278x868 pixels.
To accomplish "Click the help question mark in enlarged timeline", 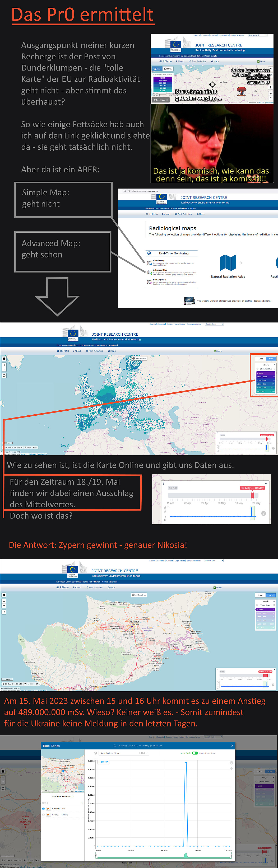I will 263,513.
